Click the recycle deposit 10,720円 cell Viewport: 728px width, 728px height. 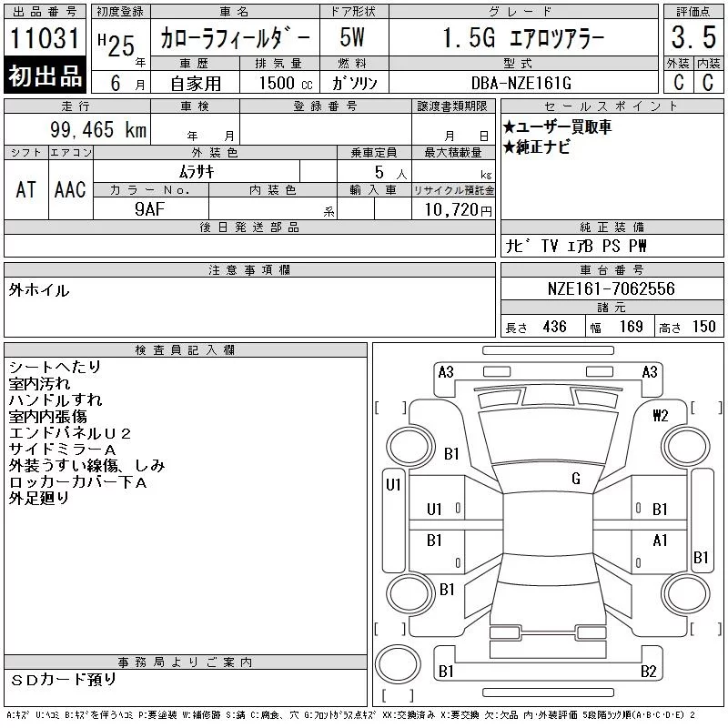click(x=453, y=209)
